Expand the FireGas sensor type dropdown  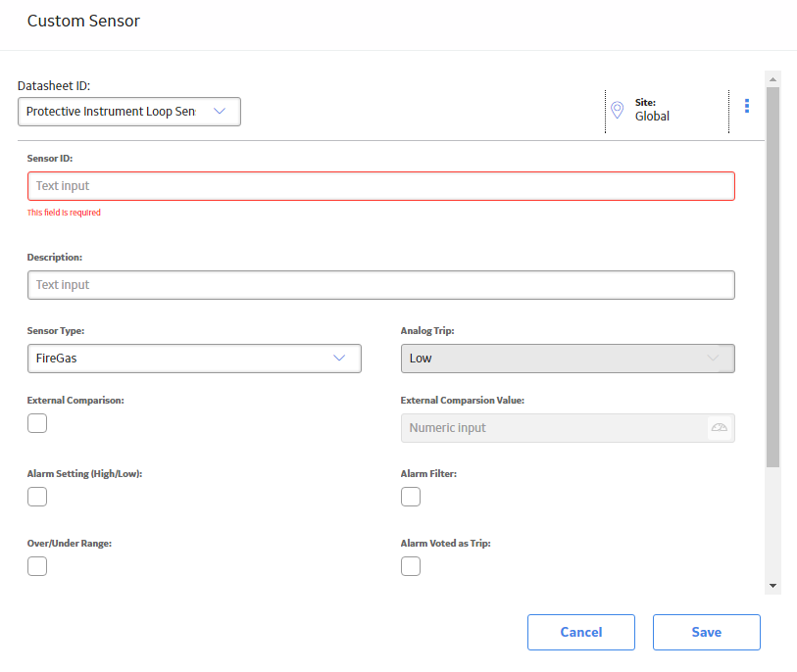[194, 359]
